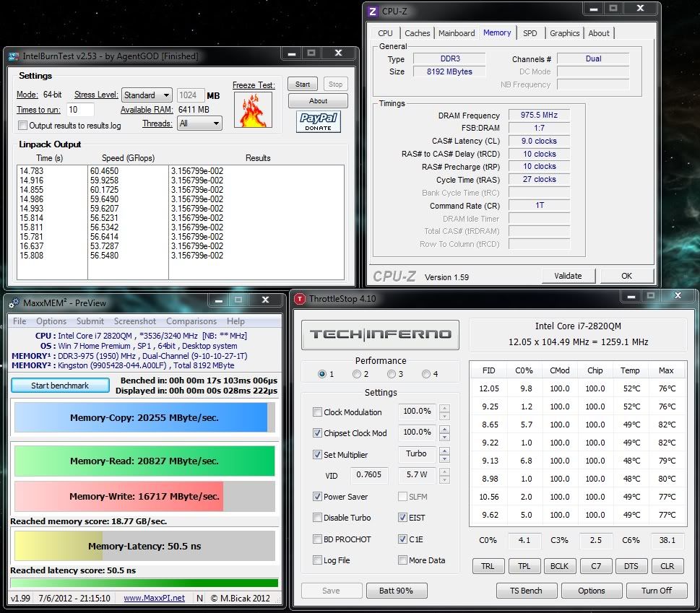Minimize the CPU-Z window
The image size is (700, 613).
[x=594, y=9]
